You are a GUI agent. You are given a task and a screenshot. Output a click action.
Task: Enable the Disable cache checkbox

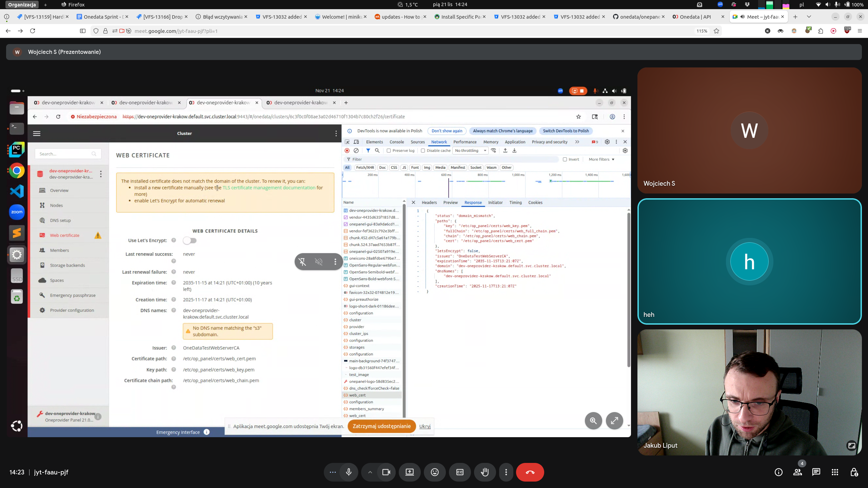tap(423, 150)
